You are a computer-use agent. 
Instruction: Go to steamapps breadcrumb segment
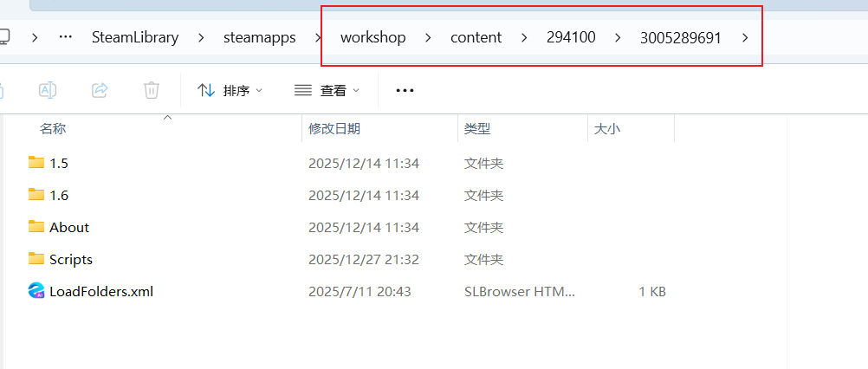259,37
